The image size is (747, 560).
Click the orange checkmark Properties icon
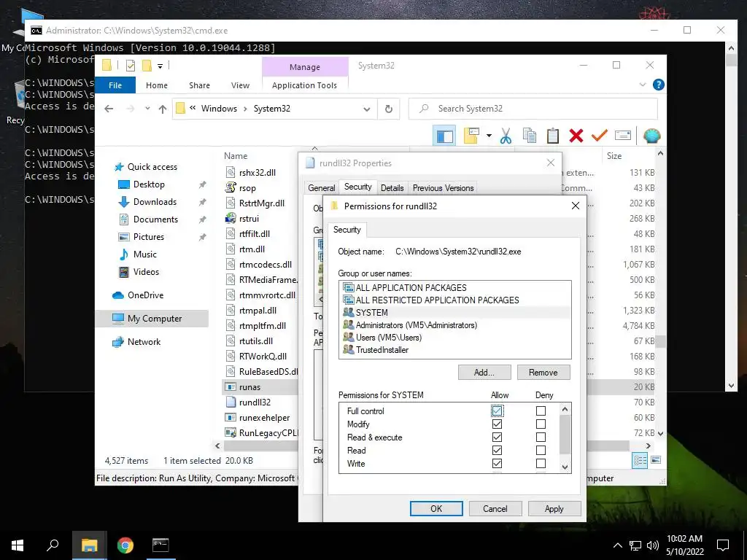tap(600, 136)
